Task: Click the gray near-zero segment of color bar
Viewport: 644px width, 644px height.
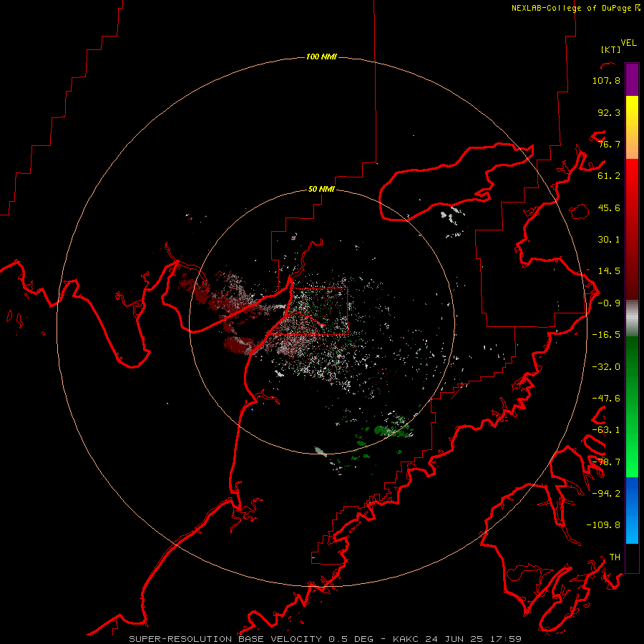Action: (632, 318)
